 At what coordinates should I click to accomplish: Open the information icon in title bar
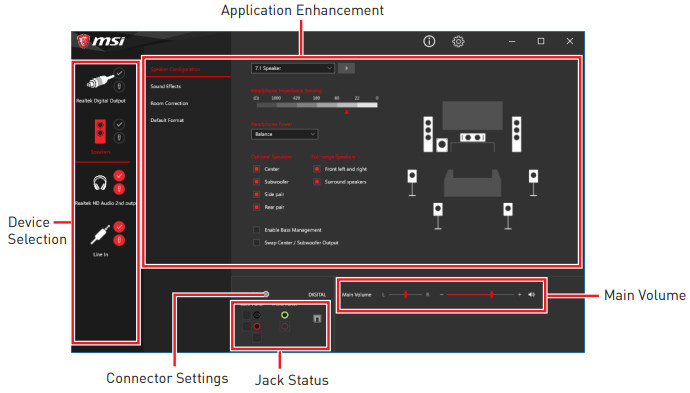click(429, 41)
